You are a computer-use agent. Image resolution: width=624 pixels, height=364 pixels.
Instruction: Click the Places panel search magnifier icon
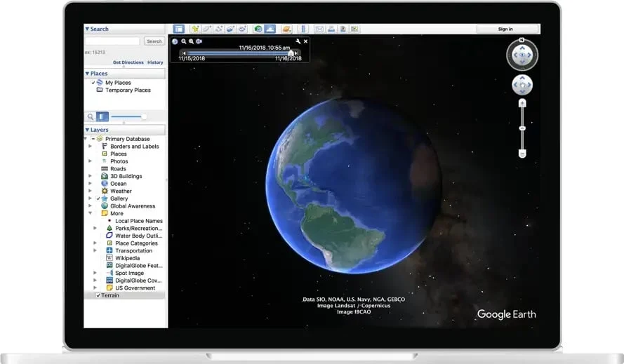pyautogui.click(x=91, y=116)
